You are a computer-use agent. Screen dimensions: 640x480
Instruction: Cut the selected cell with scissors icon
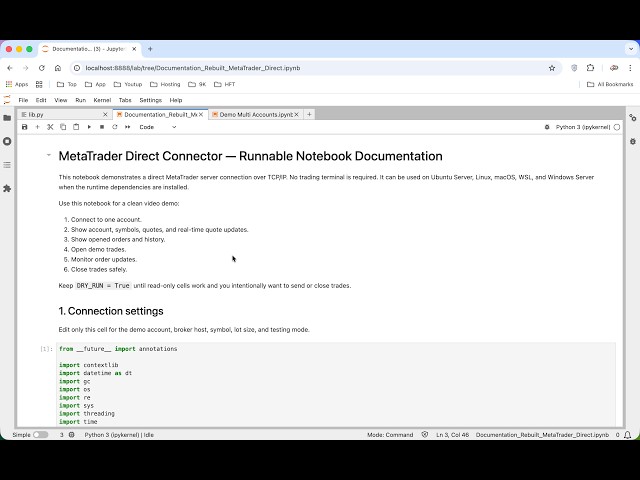coord(50,127)
